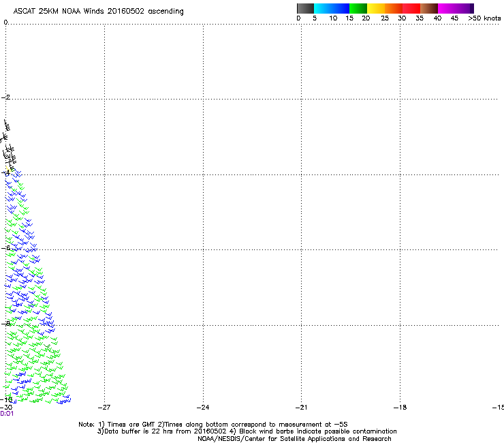Click the blue 10-15 knots legend color
The width and height of the screenshot is (504, 443).
341,8
